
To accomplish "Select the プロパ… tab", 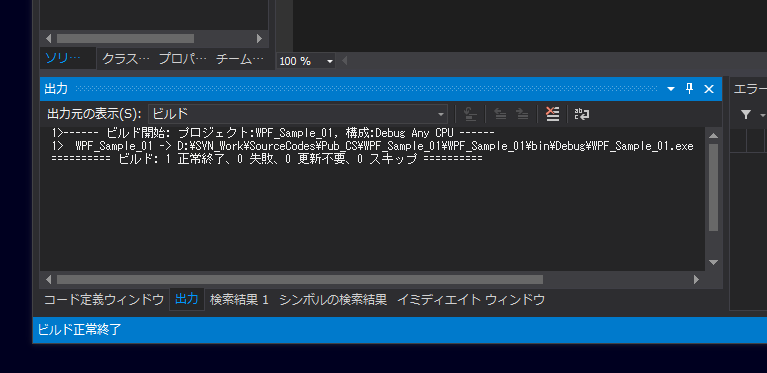I will pyautogui.click(x=183, y=59).
